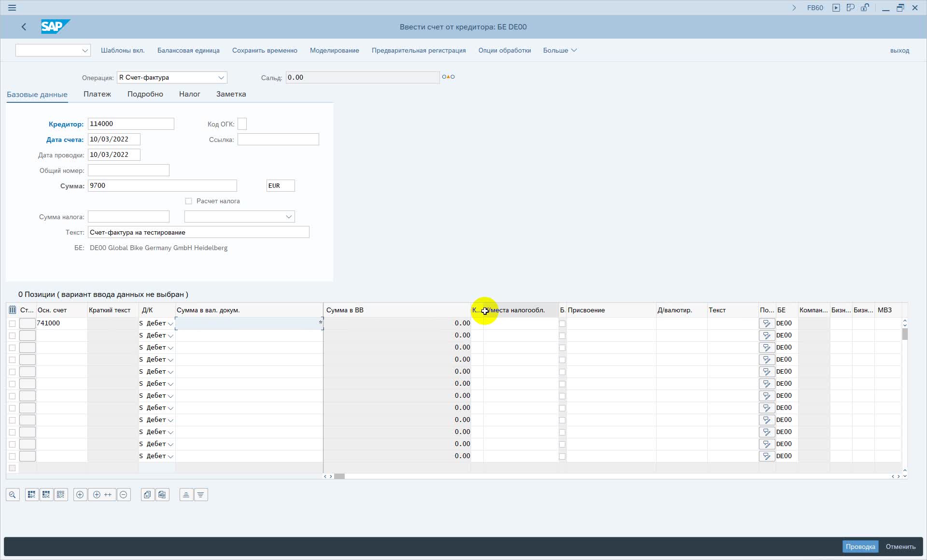The height and width of the screenshot is (560, 927).
Task: Click the 'Сумма' field containing 9700
Action: (x=162, y=186)
